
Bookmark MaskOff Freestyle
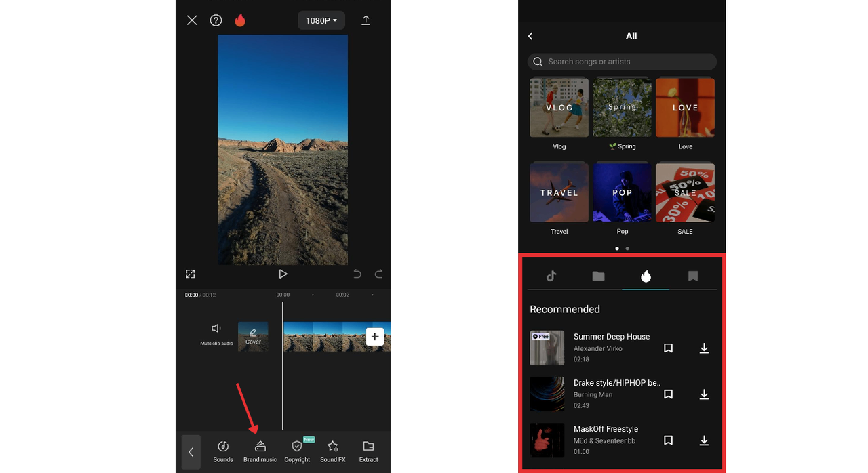(x=668, y=440)
